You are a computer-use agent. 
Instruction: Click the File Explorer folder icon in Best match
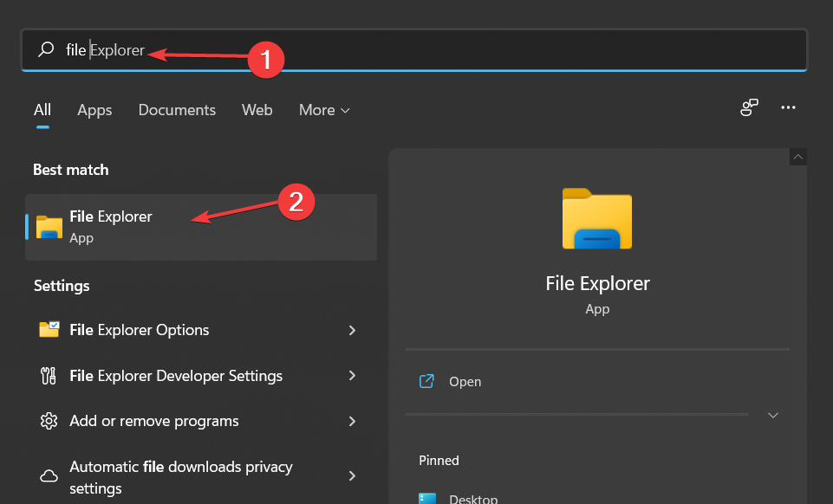(x=49, y=227)
